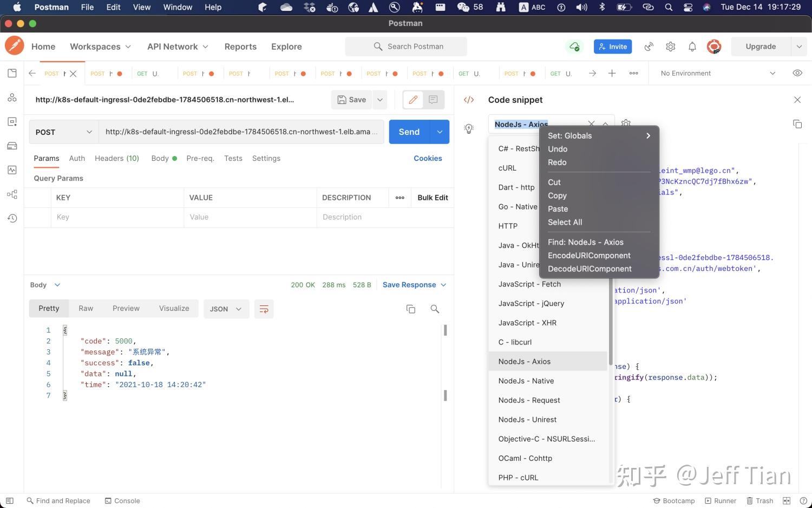This screenshot has height=508, width=812.
Task: Switch to edit mode pencil icon
Action: pos(413,100)
